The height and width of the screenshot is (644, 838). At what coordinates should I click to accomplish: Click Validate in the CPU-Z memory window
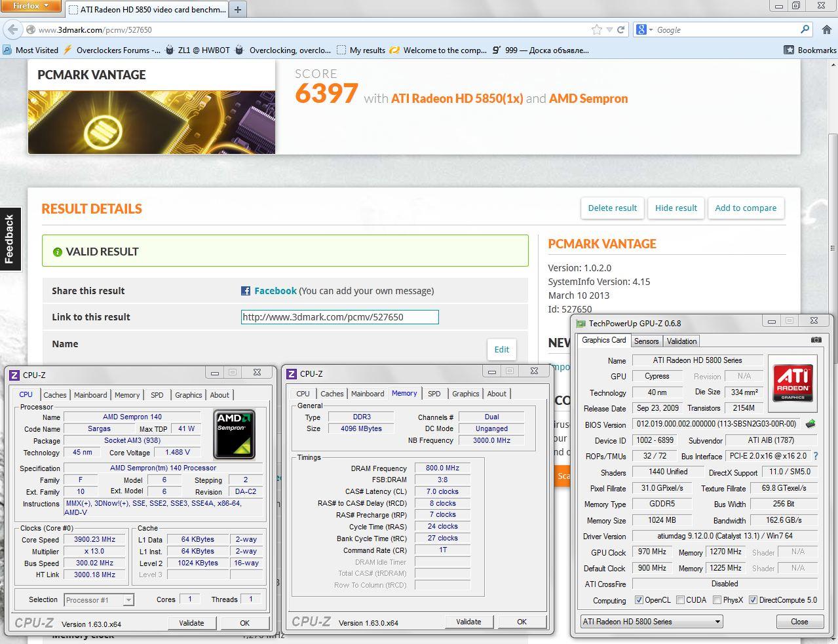[468, 622]
